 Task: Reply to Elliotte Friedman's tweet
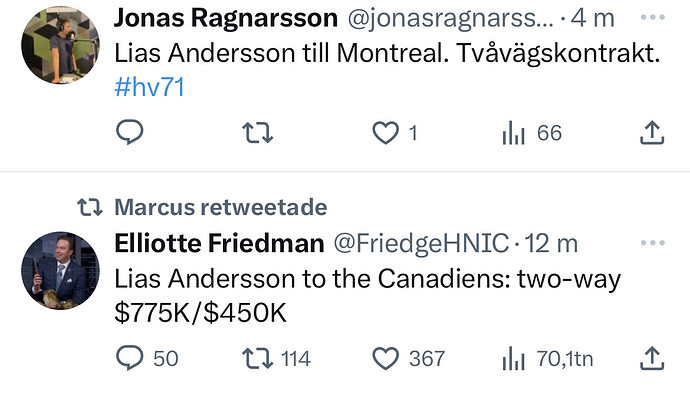[x=147, y=358]
